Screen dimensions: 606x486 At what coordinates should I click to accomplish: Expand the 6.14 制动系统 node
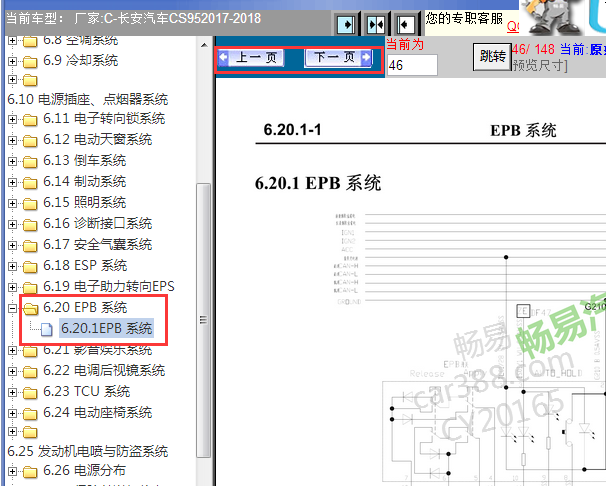pos(12,182)
